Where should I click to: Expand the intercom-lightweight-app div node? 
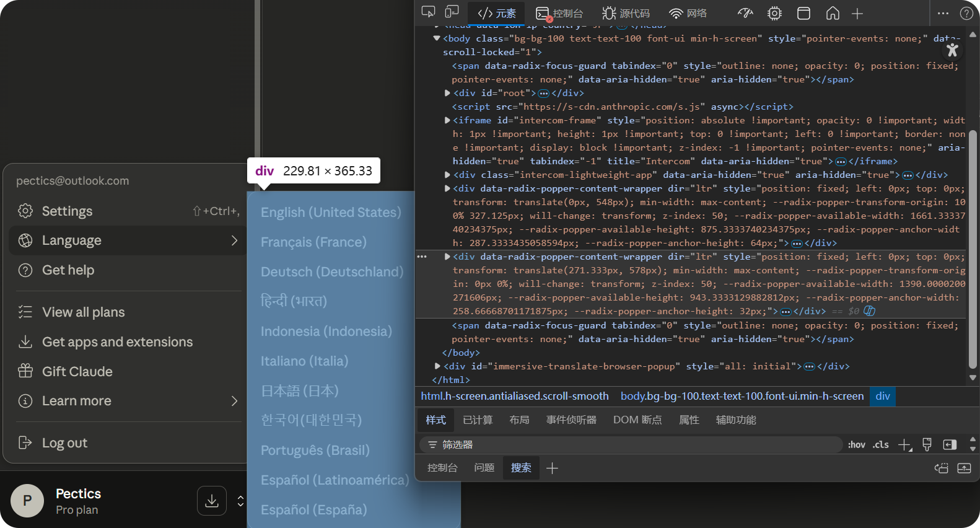tap(447, 175)
